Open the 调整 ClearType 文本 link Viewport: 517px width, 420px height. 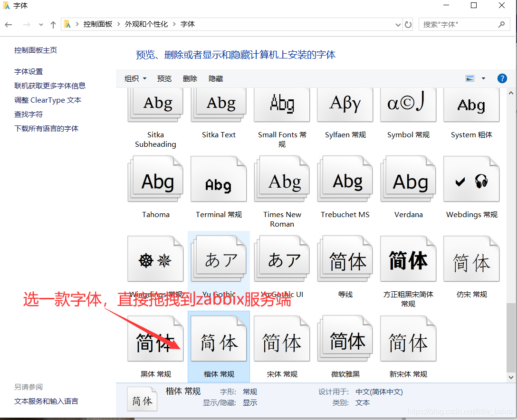coord(47,100)
